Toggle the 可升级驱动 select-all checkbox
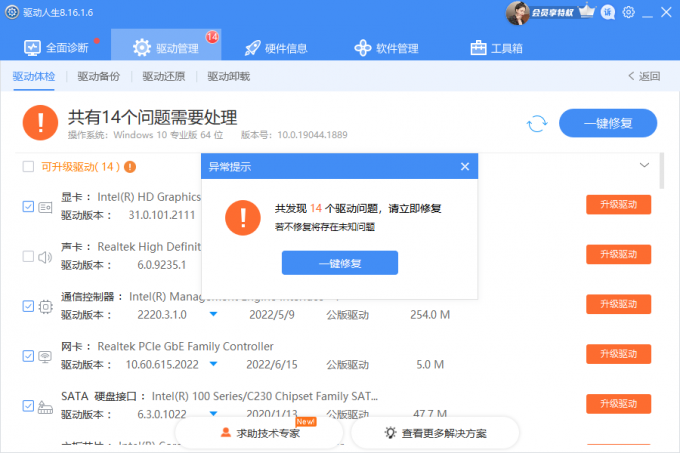The image size is (680, 453). pyautogui.click(x=28, y=167)
